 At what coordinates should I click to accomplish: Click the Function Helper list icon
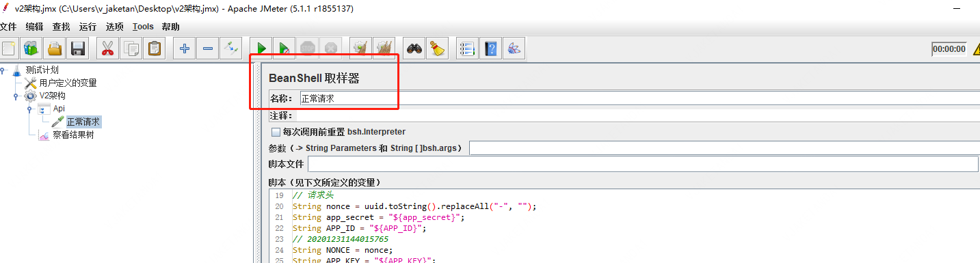(x=468, y=49)
